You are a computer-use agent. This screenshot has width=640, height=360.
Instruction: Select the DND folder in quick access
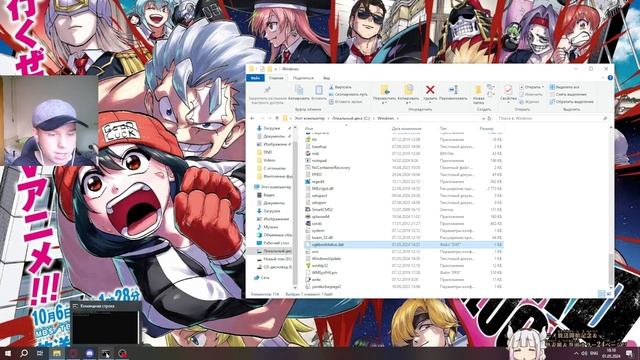pos(264,152)
